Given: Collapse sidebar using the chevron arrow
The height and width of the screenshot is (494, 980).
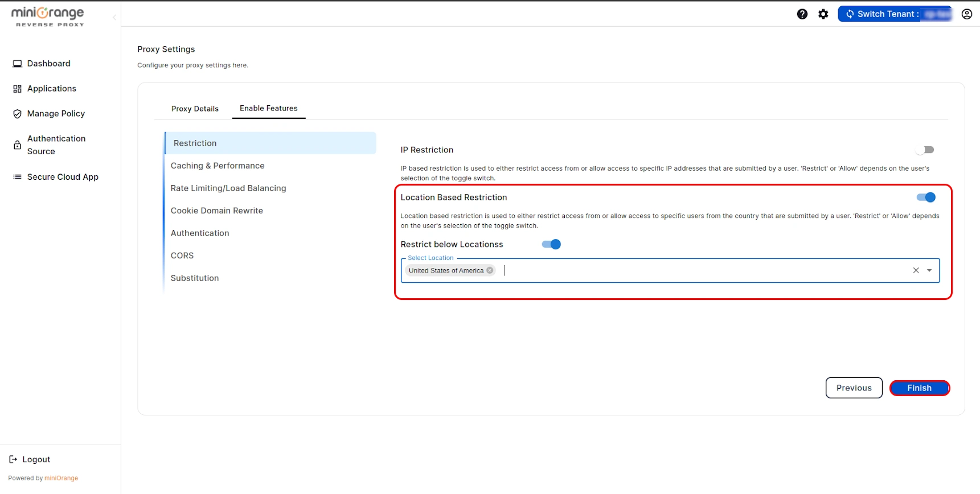Looking at the screenshot, I should click(x=114, y=18).
